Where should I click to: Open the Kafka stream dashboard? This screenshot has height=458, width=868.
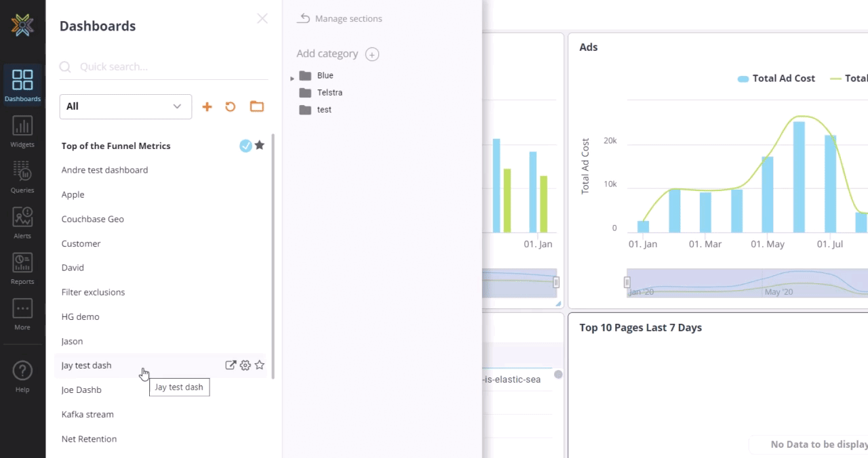coord(87,415)
